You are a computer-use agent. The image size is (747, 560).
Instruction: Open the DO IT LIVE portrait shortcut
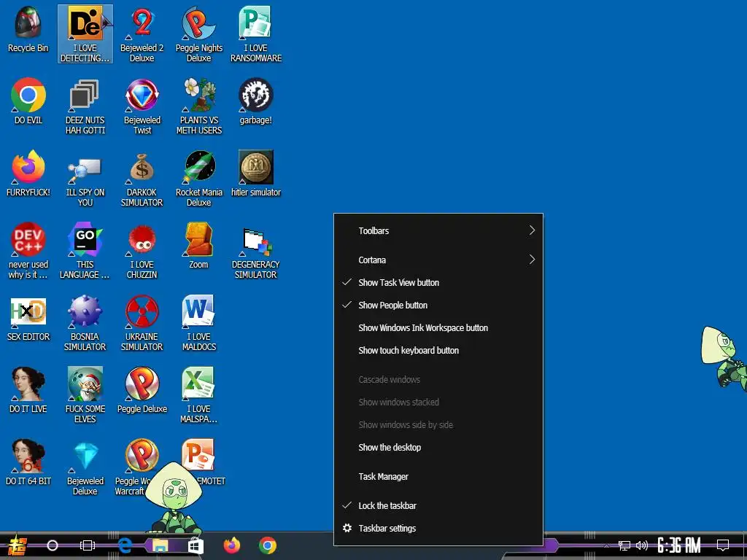point(28,390)
